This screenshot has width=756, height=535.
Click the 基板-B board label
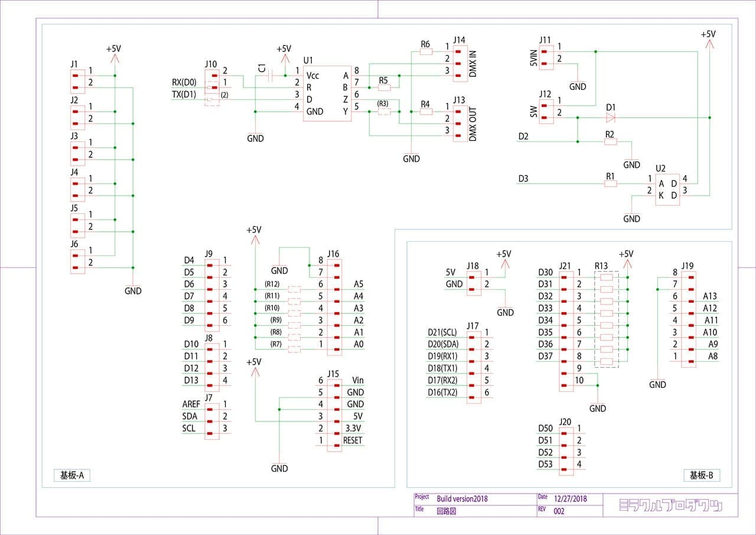(701, 475)
